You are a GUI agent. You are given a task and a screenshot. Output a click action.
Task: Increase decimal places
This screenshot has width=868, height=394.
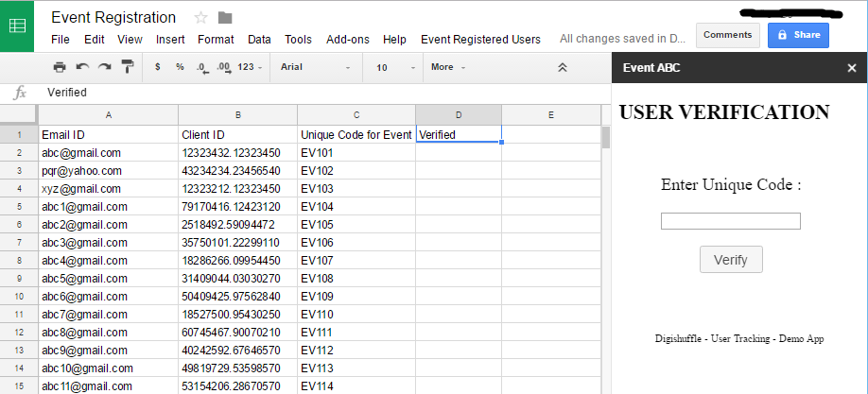tap(224, 67)
